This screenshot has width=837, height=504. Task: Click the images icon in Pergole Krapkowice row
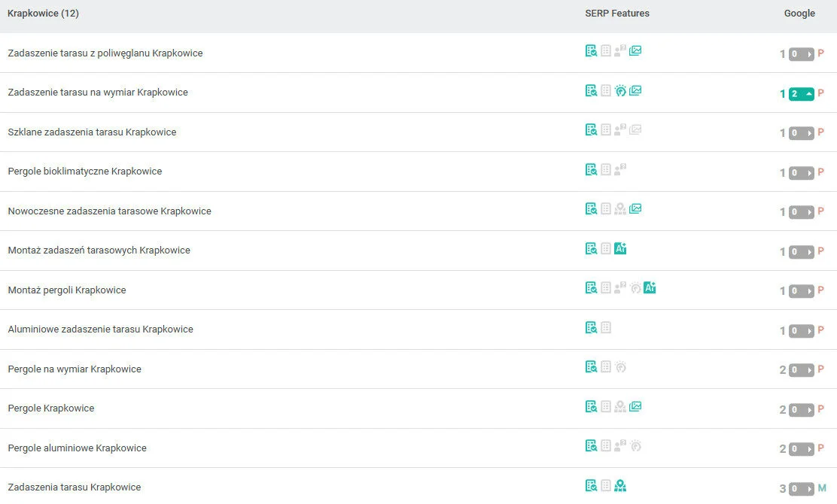click(635, 406)
